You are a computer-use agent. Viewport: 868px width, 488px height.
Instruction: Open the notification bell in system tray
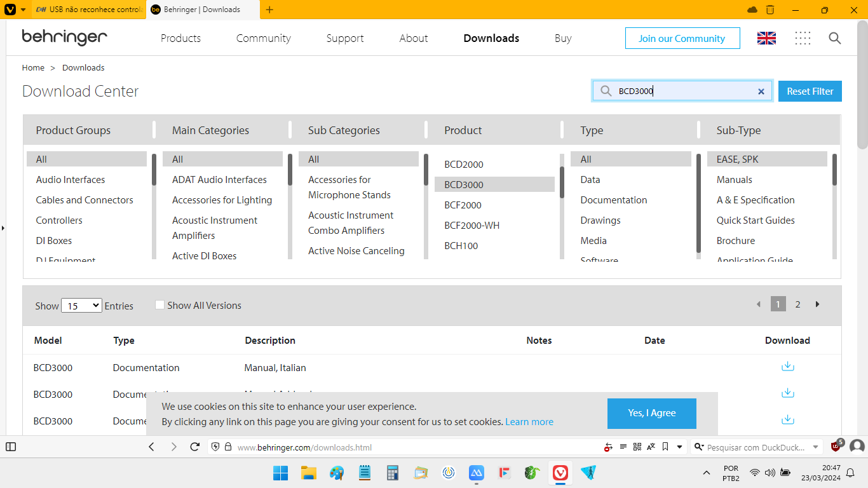(x=850, y=473)
